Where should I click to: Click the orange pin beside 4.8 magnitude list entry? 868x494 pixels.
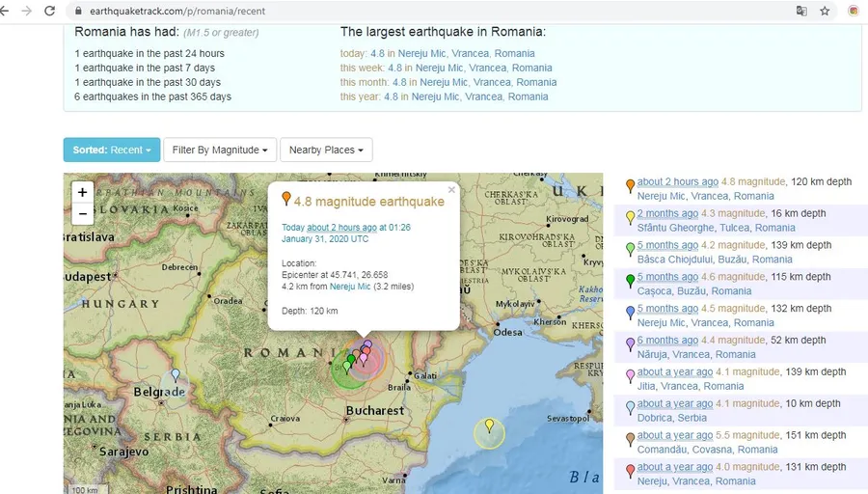630,185
